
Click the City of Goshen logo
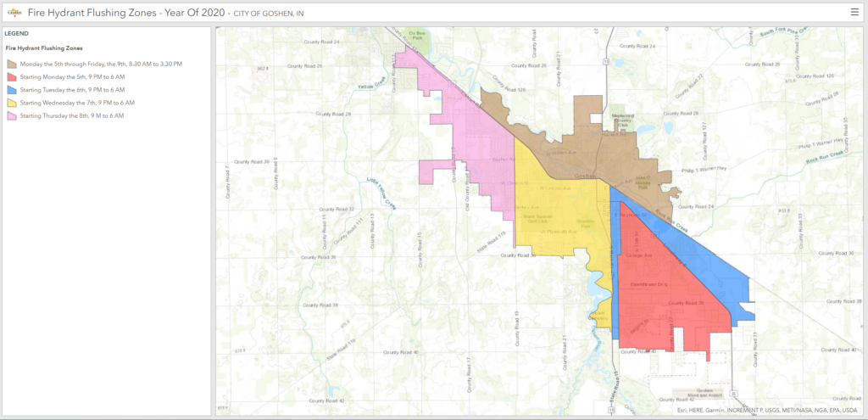pos(13,12)
